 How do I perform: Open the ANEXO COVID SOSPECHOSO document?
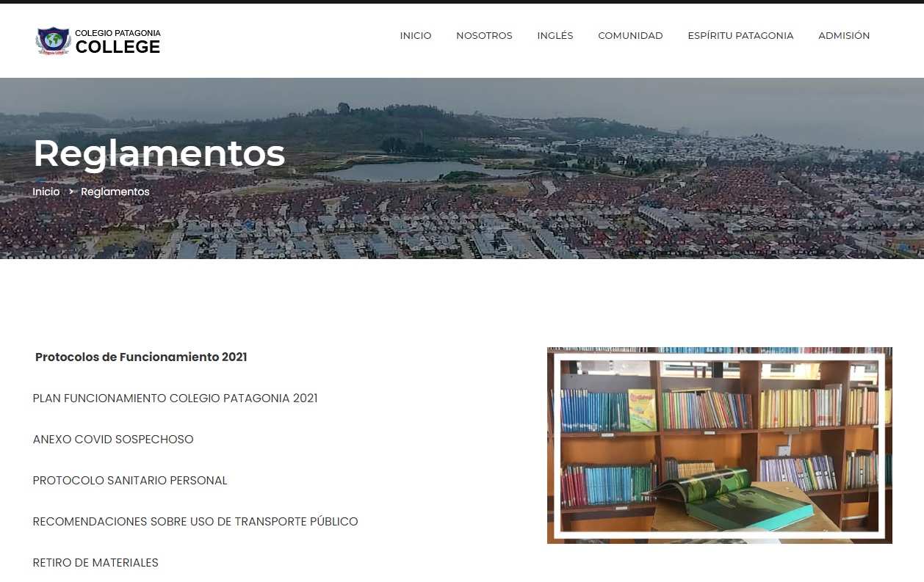113,440
